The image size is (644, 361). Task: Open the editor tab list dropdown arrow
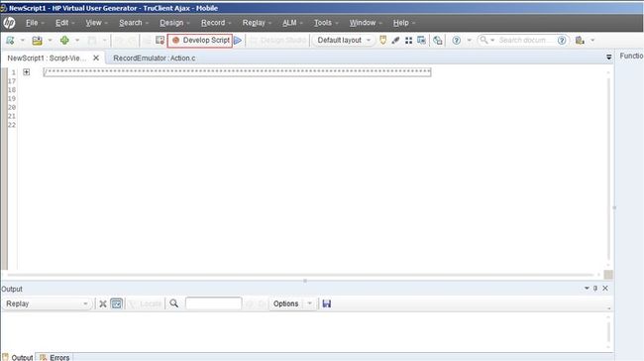[x=608, y=58]
